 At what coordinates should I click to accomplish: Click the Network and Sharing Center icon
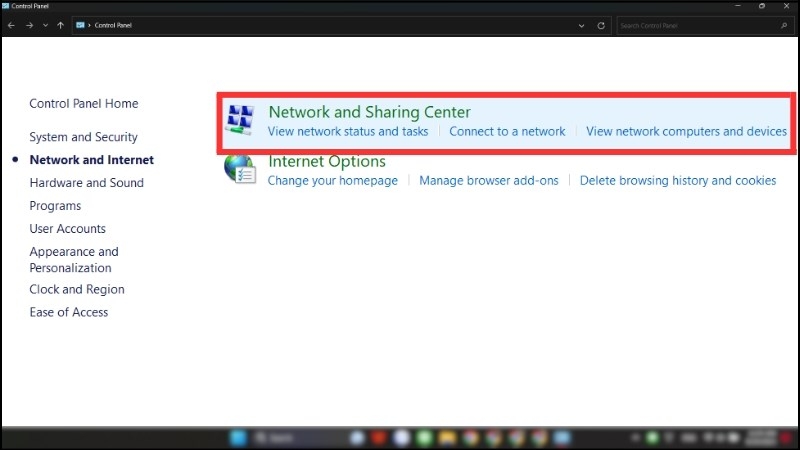[x=239, y=120]
